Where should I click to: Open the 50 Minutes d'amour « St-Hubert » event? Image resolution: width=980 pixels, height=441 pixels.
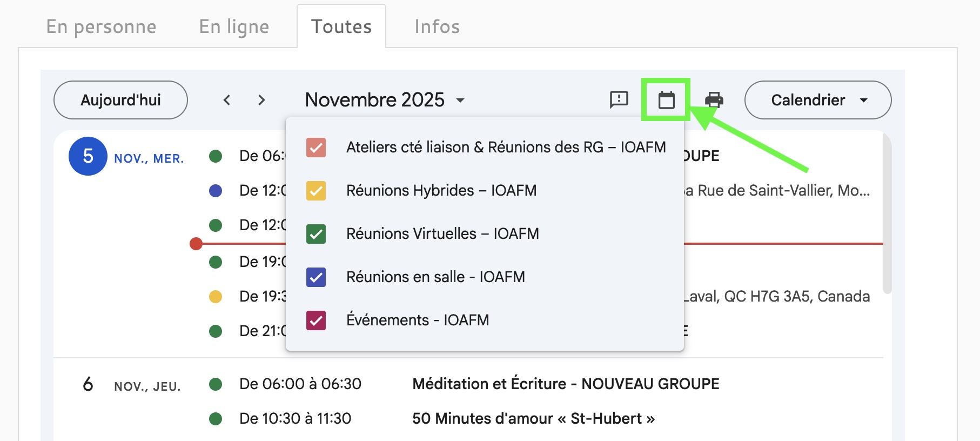tap(533, 418)
